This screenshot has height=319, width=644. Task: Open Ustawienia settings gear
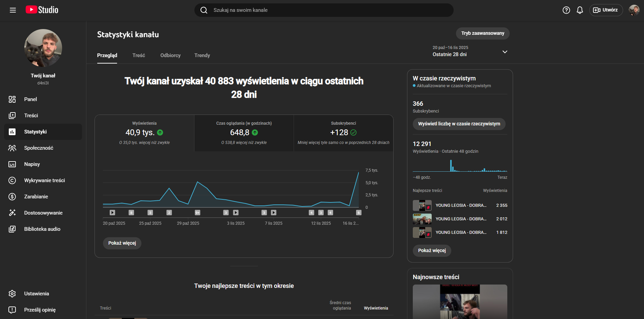(x=36, y=294)
